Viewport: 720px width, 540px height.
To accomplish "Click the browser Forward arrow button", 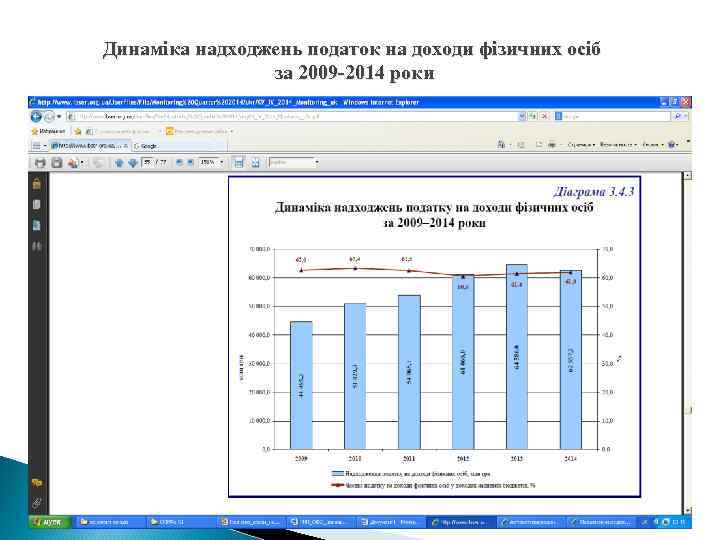I will [x=49, y=117].
